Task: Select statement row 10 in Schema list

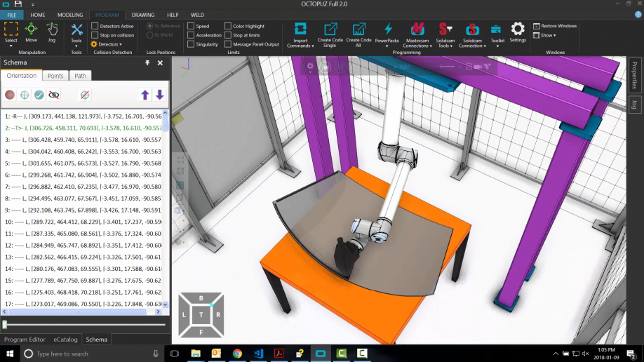Action: 83,222
